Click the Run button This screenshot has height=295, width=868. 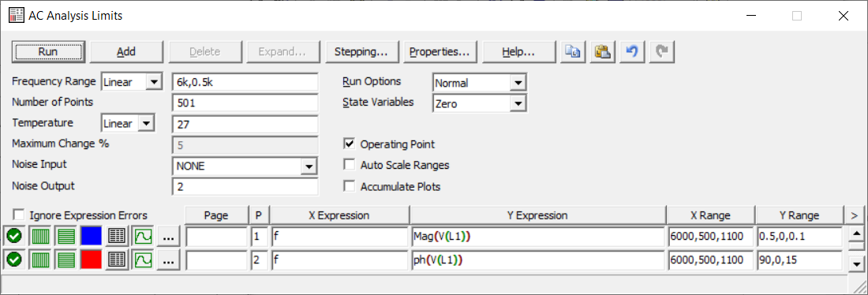tap(48, 51)
